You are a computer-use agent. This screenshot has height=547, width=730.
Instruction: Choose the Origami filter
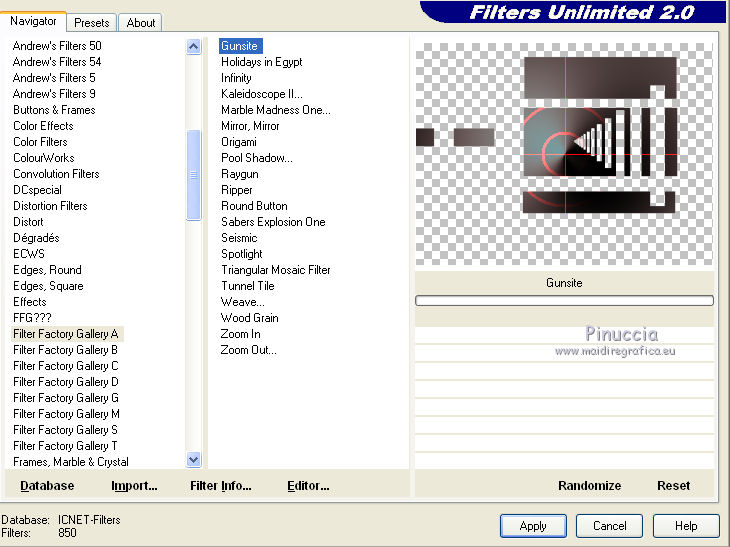coord(239,142)
